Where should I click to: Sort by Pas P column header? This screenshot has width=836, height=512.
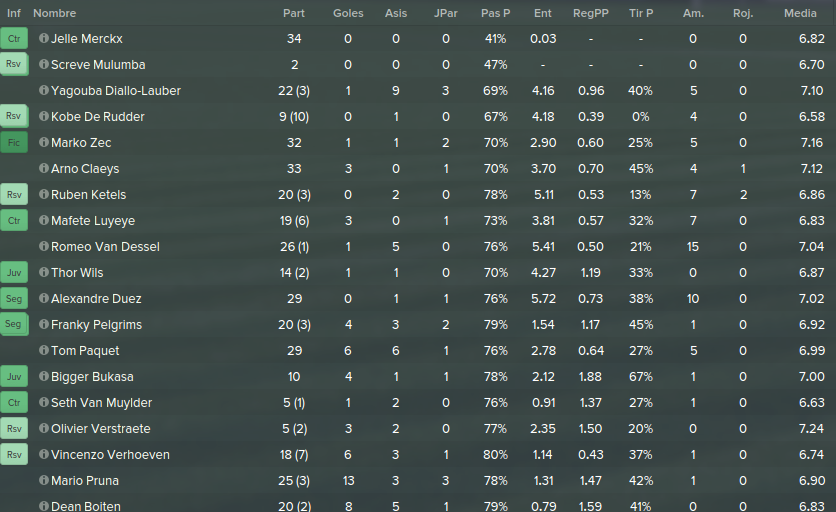click(495, 14)
